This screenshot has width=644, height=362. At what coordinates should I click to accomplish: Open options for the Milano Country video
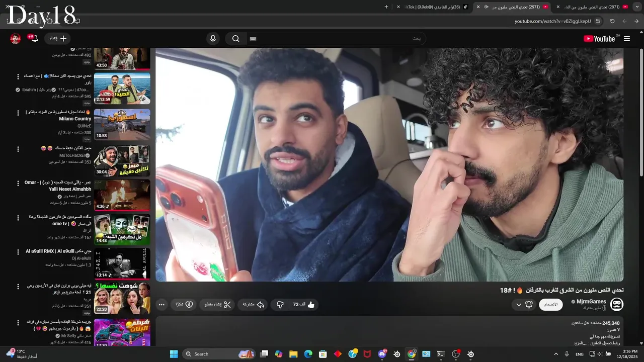(18, 113)
